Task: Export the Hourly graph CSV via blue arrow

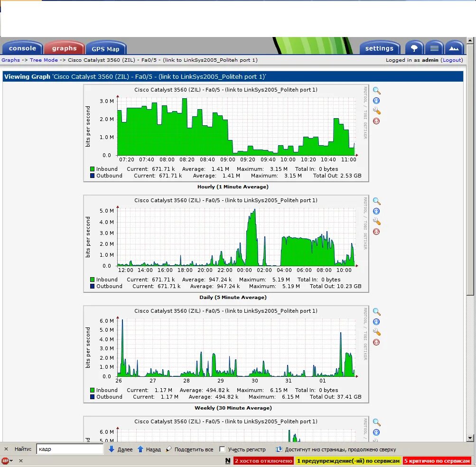Action: 376,101
